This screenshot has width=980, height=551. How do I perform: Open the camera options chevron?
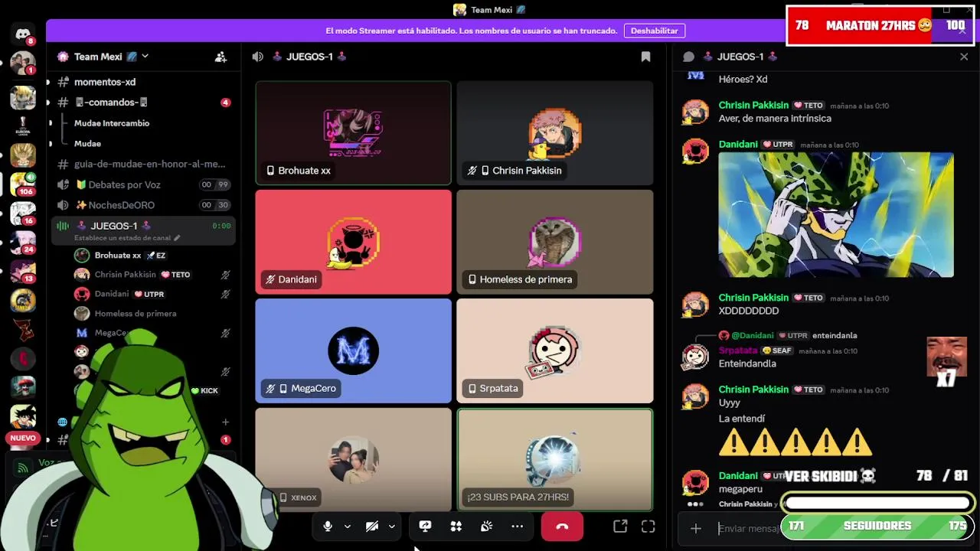point(391,527)
